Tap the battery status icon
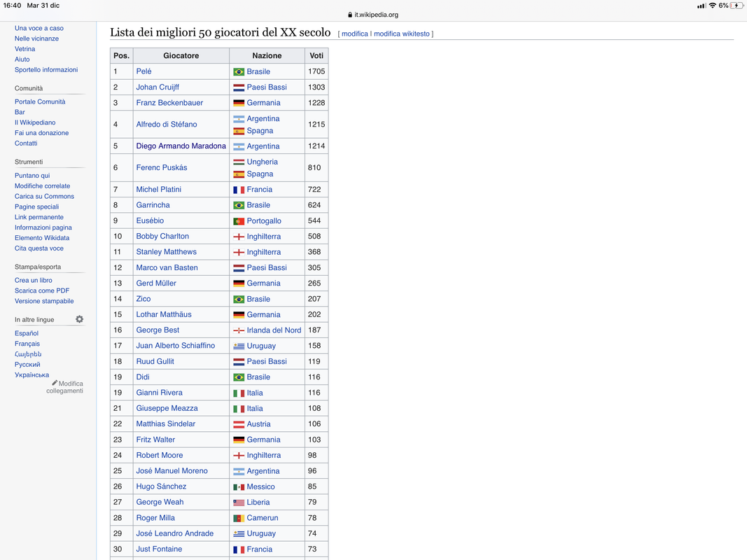Viewport: 747px width, 560px height. click(x=736, y=6)
